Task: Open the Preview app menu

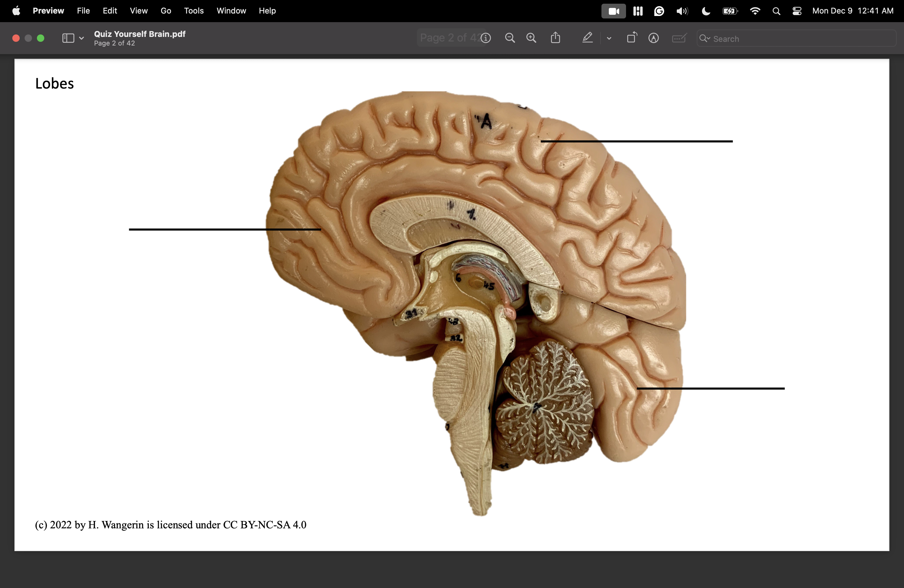Action: (x=48, y=11)
